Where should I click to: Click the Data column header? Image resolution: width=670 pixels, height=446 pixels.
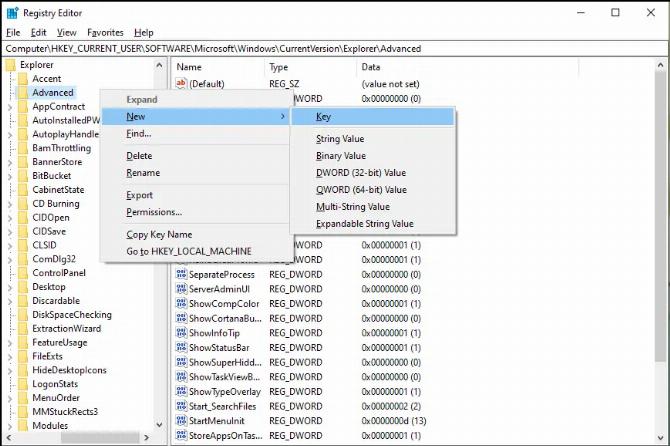(x=467, y=67)
